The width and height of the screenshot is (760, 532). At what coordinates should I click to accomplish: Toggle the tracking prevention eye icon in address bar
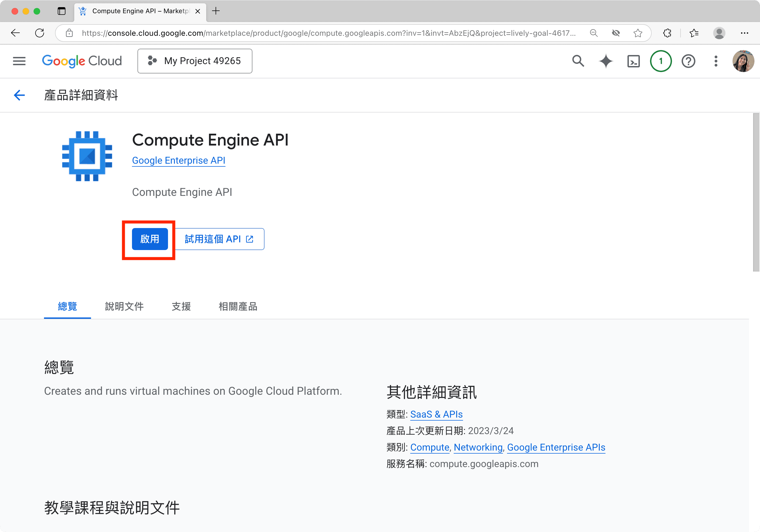(616, 33)
